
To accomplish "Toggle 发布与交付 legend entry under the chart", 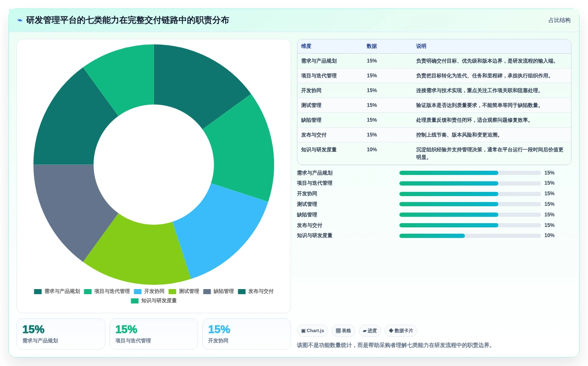I will coord(256,292).
